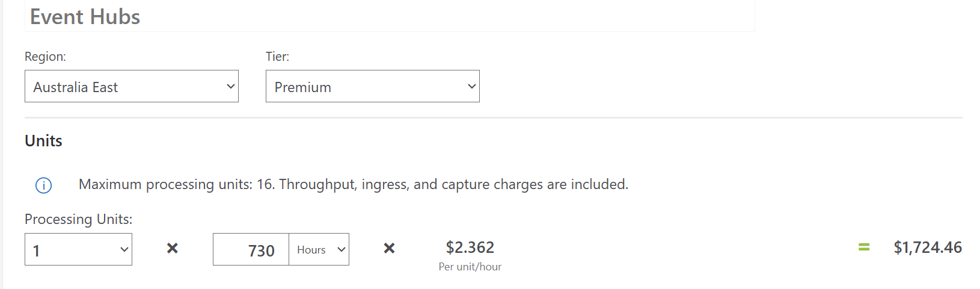The width and height of the screenshot is (980, 289).
Task: Click the Region: label
Action: [x=45, y=57]
